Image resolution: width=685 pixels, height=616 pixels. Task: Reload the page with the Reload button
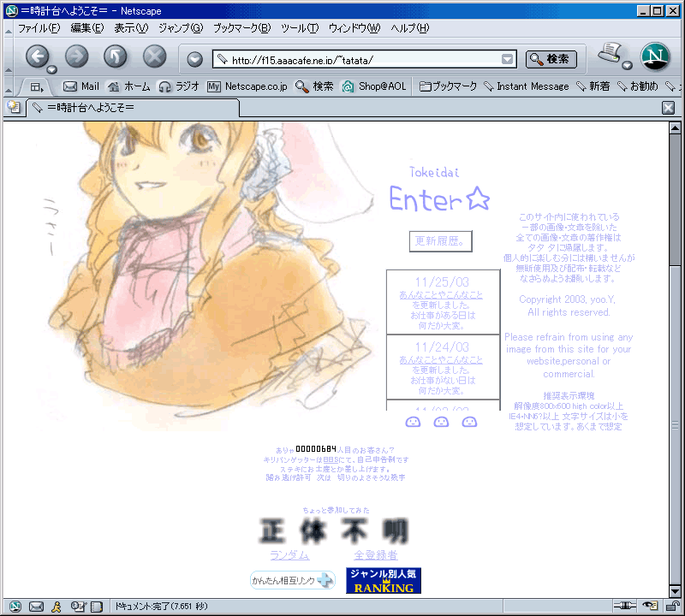tap(116, 56)
